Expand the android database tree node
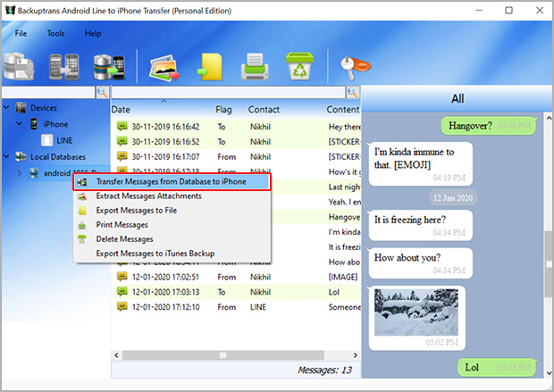 pyautogui.click(x=21, y=172)
